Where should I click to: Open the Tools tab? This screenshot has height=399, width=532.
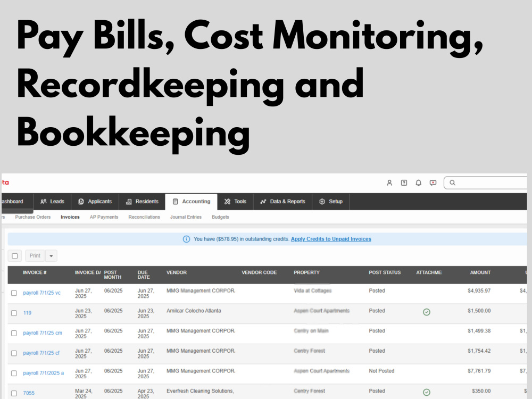236,202
